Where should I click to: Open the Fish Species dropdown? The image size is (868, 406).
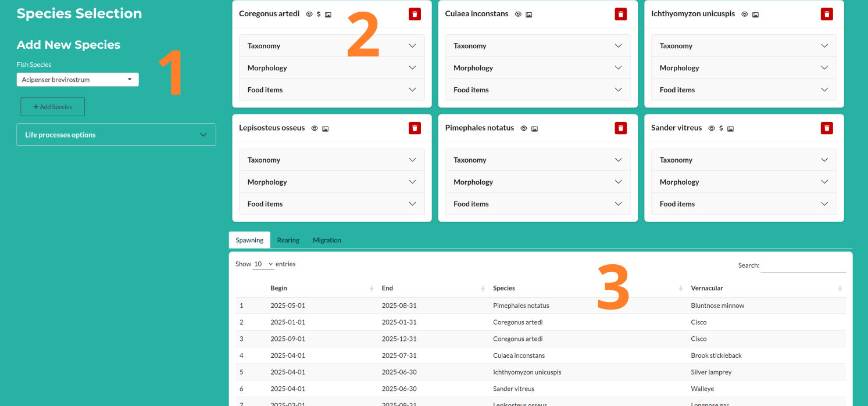[x=78, y=80]
